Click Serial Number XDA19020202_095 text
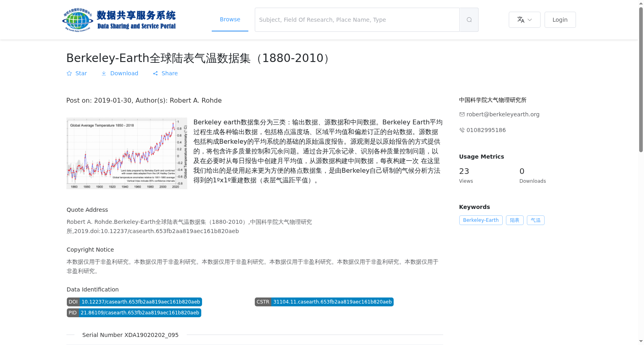 tap(130, 335)
